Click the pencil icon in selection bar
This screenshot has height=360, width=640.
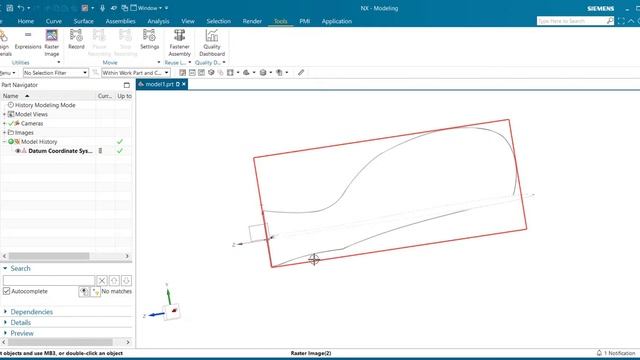point(301,73)
